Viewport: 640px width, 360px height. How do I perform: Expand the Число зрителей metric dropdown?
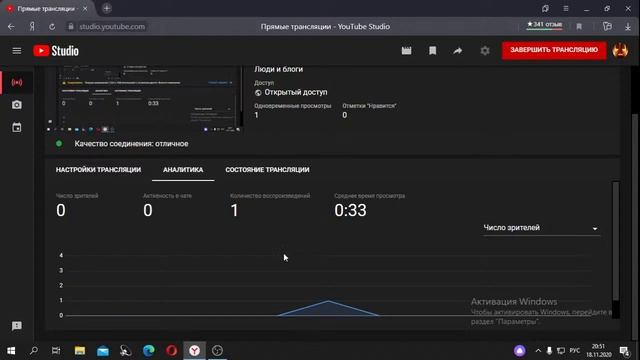tap(541, 228)
